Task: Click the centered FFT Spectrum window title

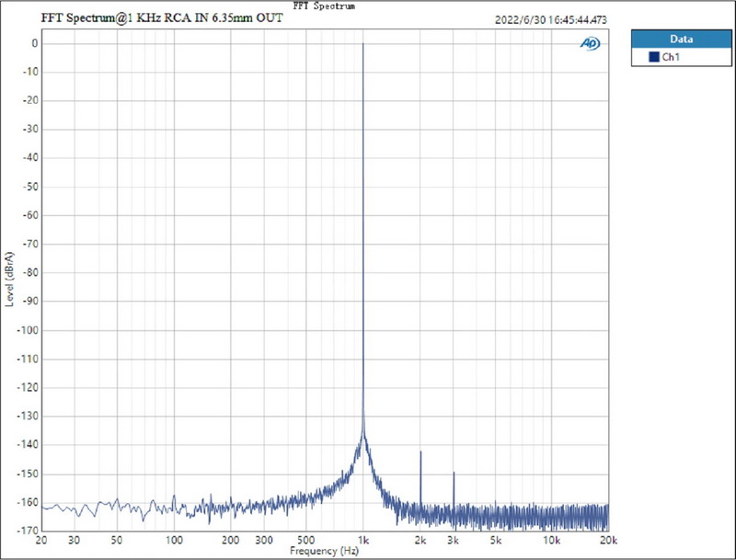Action: (324, 6)
